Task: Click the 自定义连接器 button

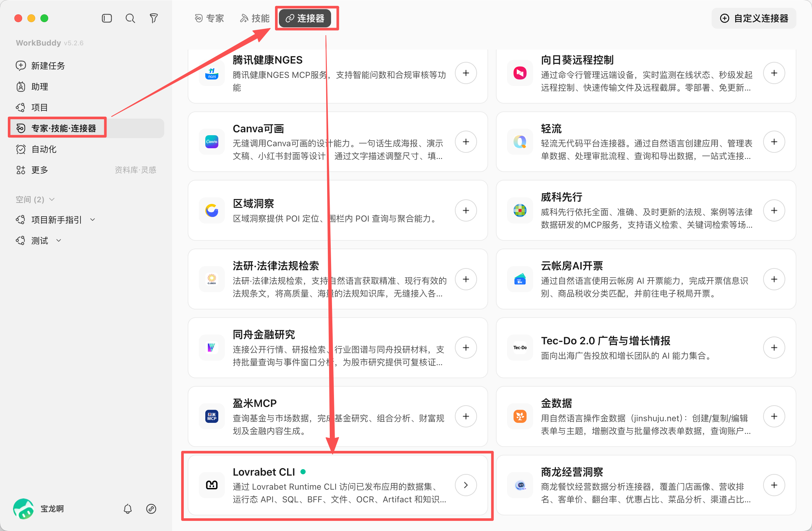Action: [753, 19]
